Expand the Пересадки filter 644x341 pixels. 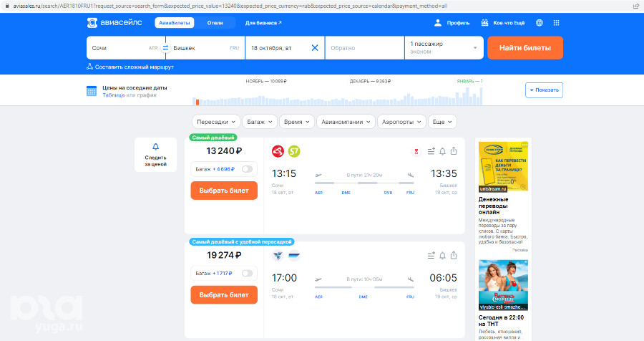(215, 122)
